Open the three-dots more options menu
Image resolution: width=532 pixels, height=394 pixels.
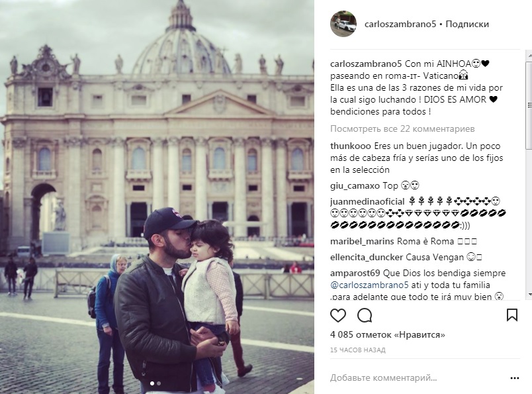point(514,378)
